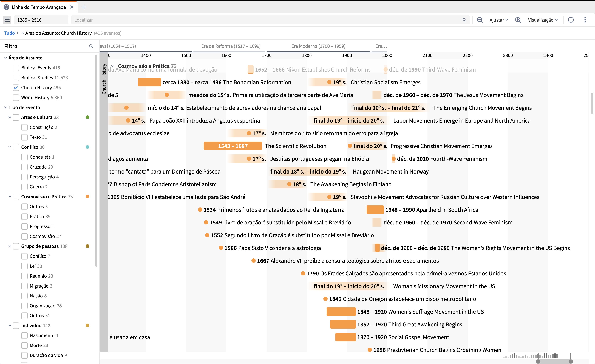Collapse Cosmovisão e Prática timeline row header
This screenshot has width=595, height=364.
(x=112, y=66)
